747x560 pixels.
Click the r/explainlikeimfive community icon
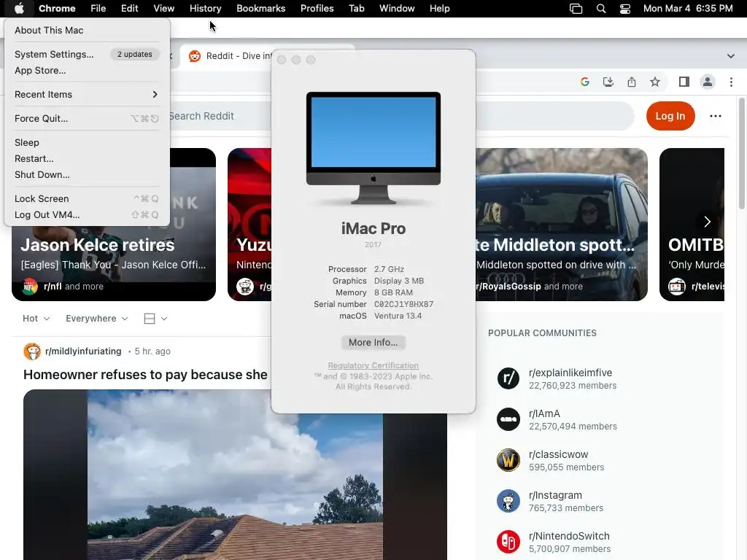(x=508, y=378)
